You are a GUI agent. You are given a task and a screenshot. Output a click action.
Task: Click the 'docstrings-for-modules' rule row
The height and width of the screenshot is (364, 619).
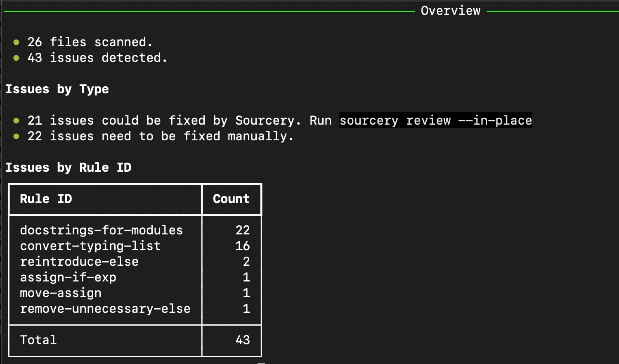point(101,230)
